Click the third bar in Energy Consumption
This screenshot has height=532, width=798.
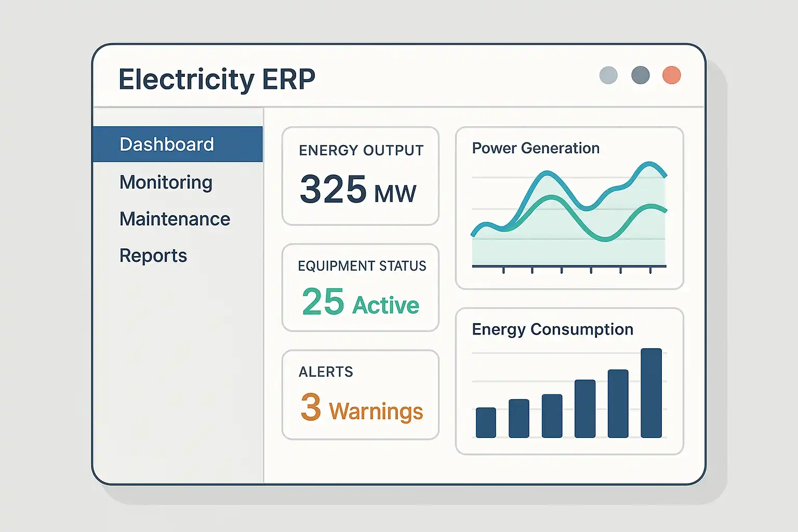(552, 416)
